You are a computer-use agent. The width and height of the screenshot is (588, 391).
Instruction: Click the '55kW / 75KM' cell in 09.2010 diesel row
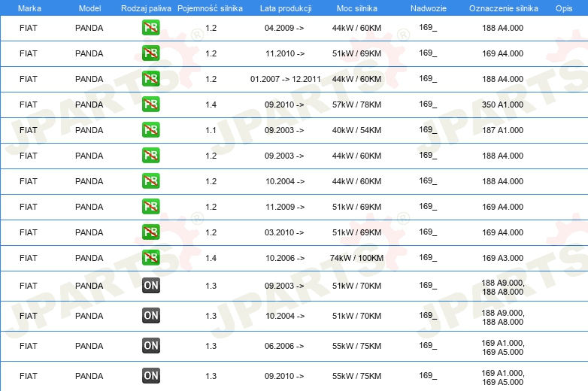(356, 376)
